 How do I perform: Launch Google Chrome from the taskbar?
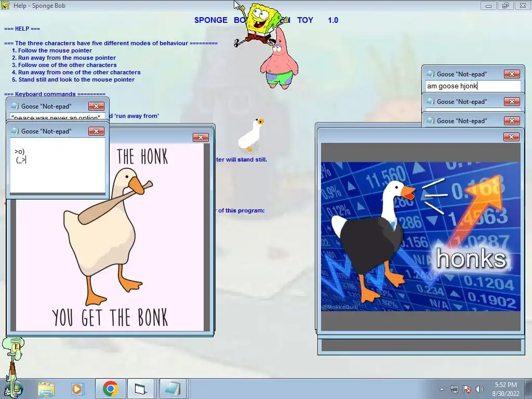point(110,389)
